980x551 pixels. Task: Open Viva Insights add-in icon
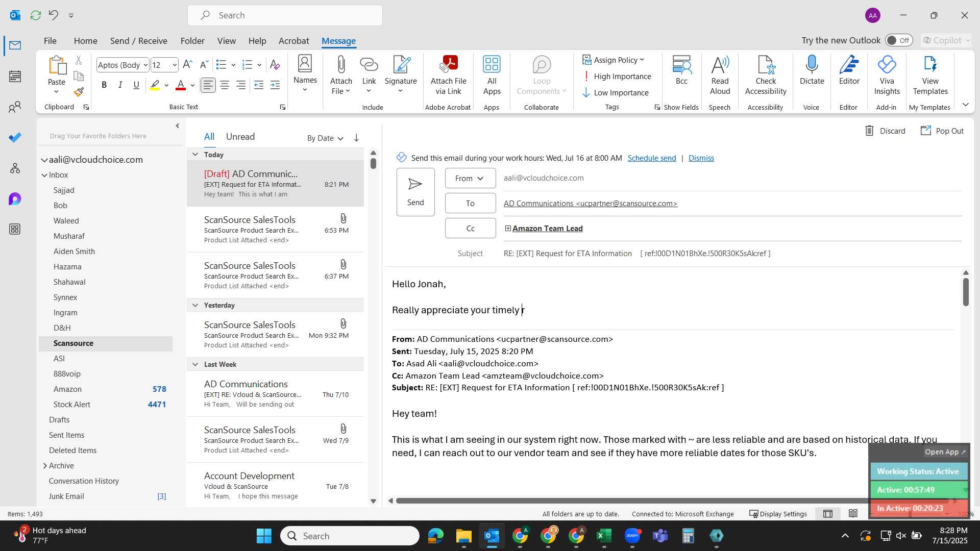(887, 75)
